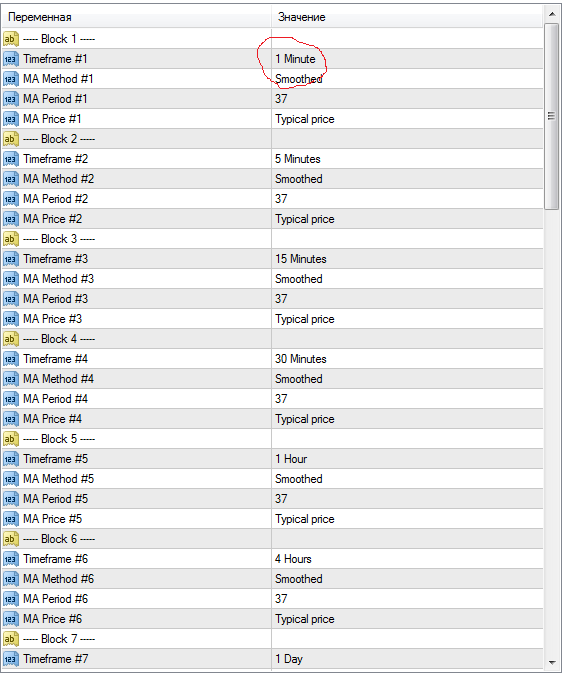
Task: Select the '5 Minutes' timeframe value
Action: click(x=298, y=159)
